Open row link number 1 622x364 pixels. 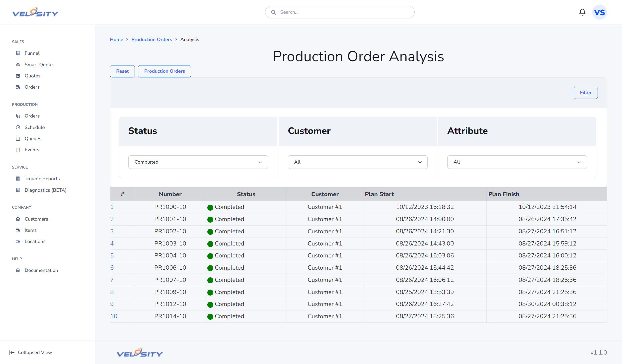(x=112, y=207)
